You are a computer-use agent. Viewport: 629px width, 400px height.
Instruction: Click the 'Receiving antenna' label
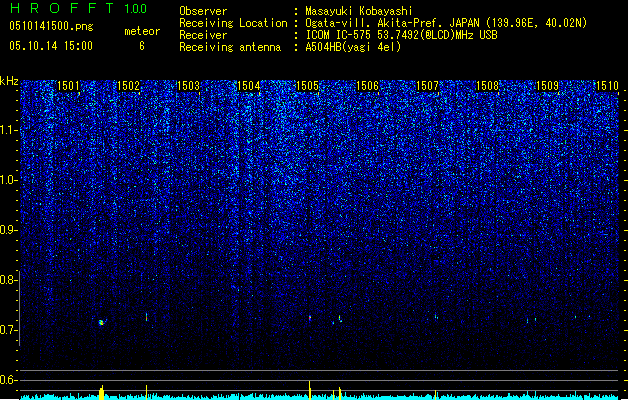[x=230, y=47]
